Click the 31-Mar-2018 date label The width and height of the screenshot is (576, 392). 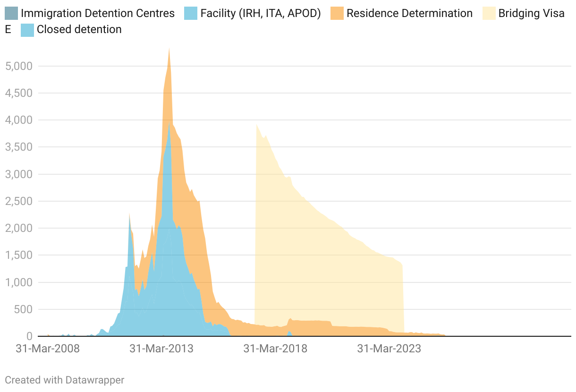(x=275, y=349)
